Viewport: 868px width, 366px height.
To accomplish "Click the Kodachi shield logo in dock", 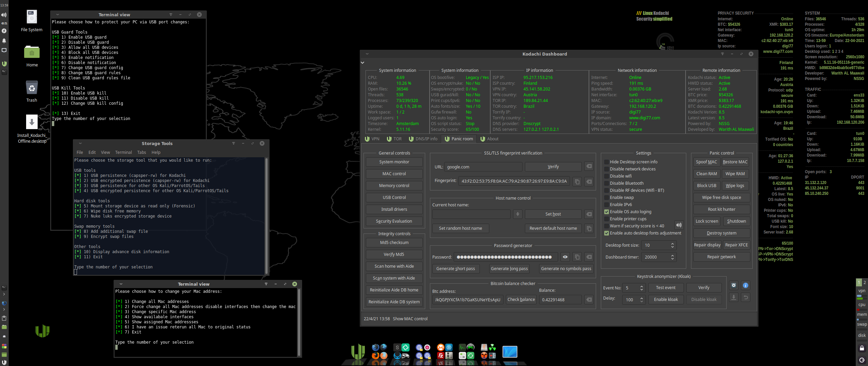I will tap(358, 351).
